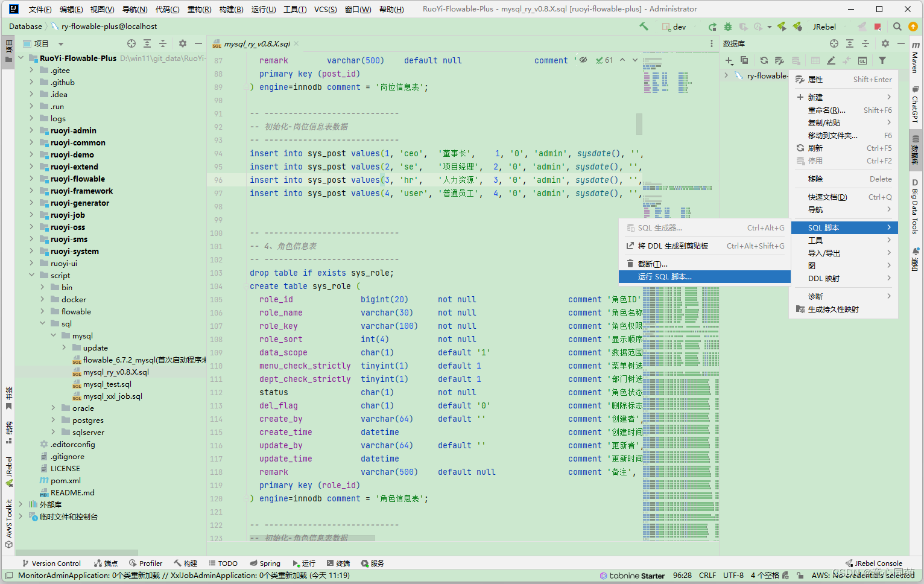This screenshot has width=924, height=584.
Task: Add new data source plus icon
Action: (x=729, y=60)
